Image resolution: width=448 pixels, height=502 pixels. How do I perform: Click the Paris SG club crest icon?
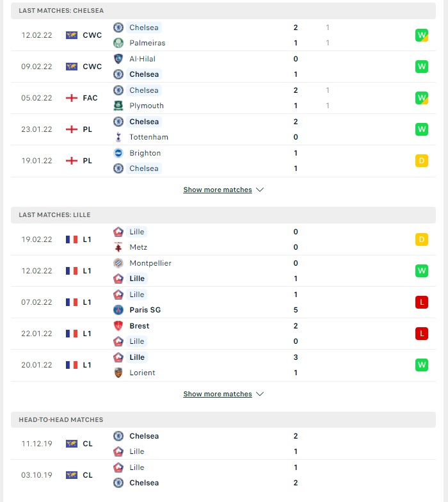[x=118, y=310]
